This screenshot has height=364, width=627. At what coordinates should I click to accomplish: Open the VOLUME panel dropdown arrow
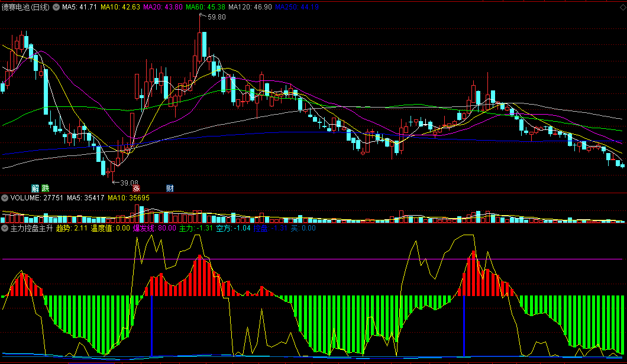(x=5, y=198)
